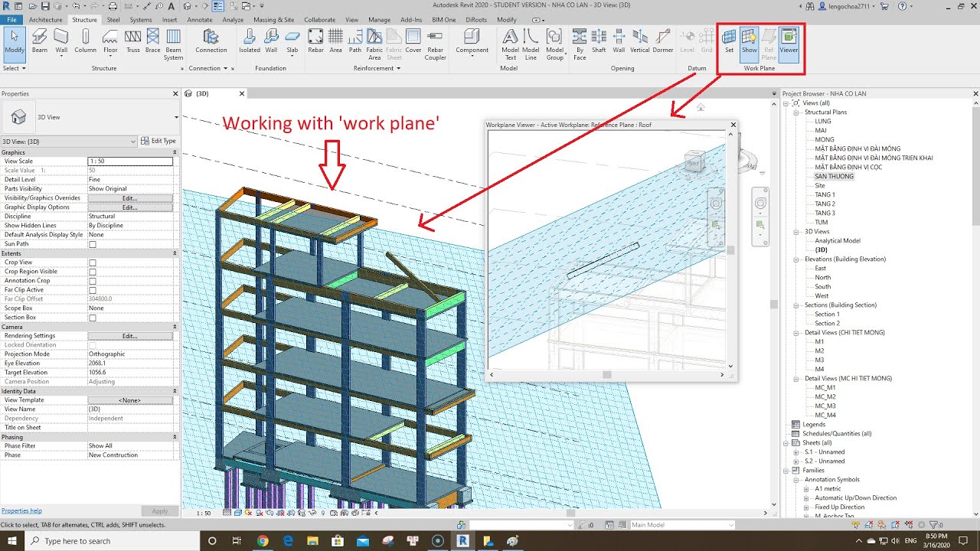
Task: Click the Set work plane tool
Action: click(x=729, y=41)
